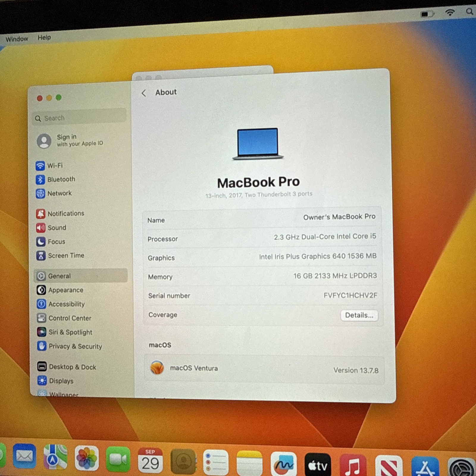Open Spotlight search in the menu bar

469,11
